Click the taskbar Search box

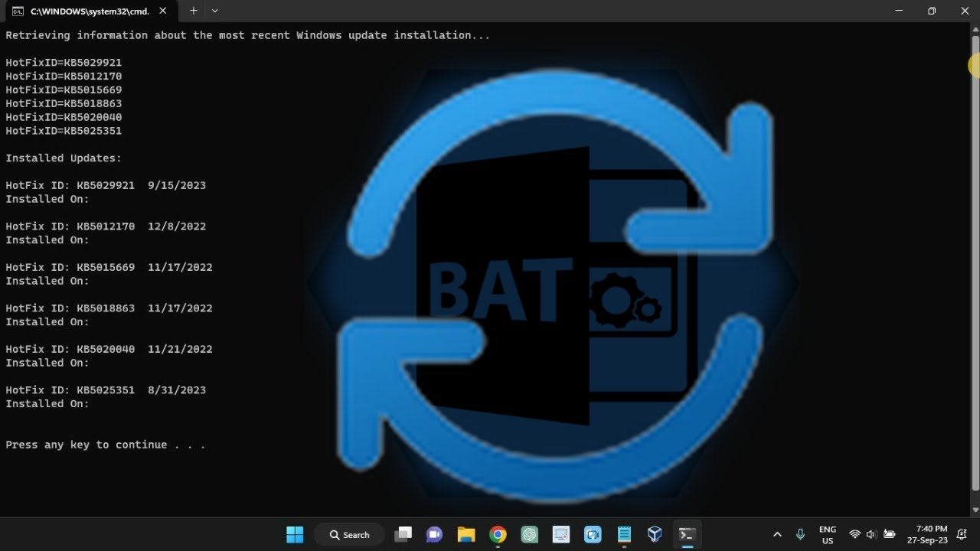click(350, 535)
